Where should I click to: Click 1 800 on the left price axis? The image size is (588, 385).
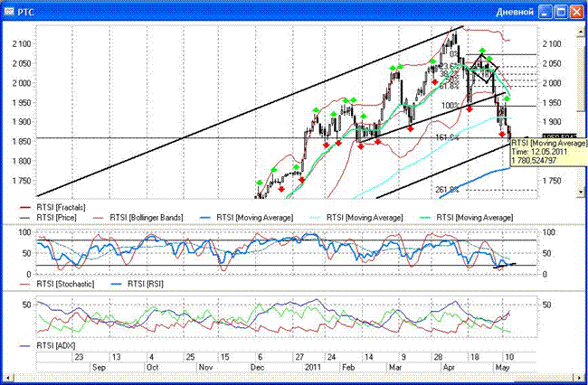22,161
